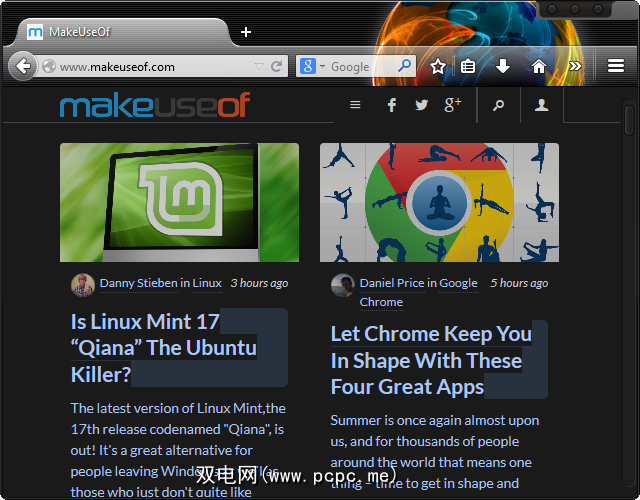Viewport: 640px width, 500px height.
Task: Open the Let Chrome Keep You In Shape headline
Action: [x=431, y=360]
